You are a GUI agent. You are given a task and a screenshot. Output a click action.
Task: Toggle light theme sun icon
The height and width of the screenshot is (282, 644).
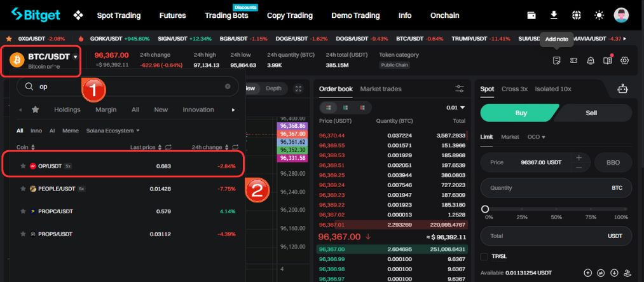599,15
